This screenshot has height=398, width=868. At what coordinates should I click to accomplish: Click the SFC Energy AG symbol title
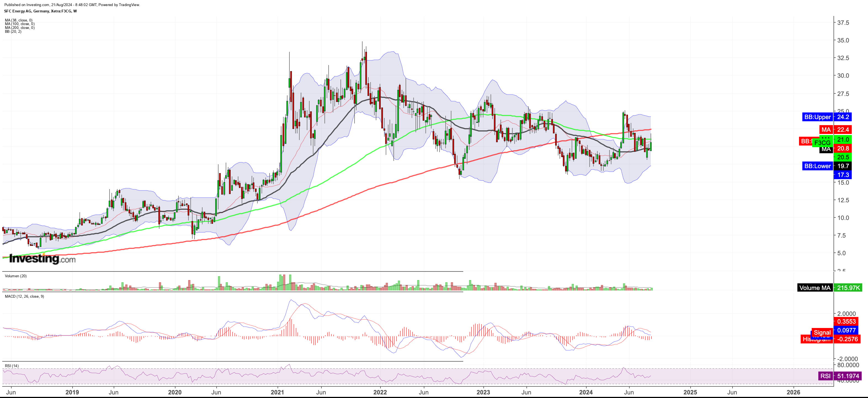pos(41,11)
